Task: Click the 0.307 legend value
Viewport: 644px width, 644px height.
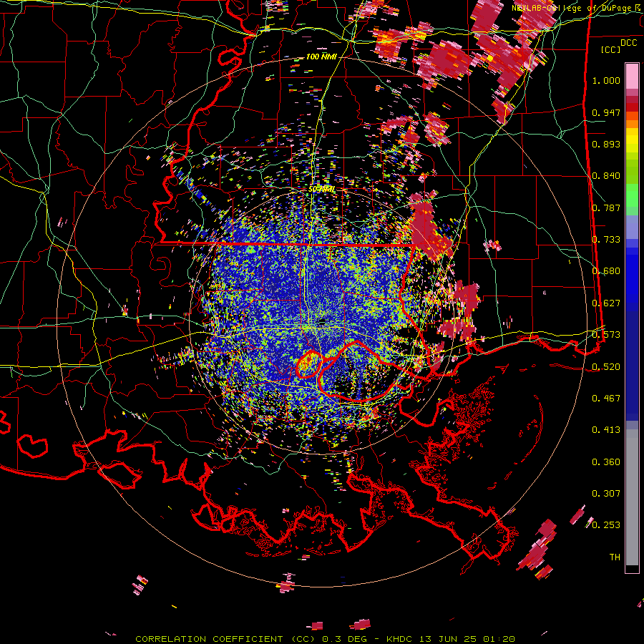Action: 606,494
